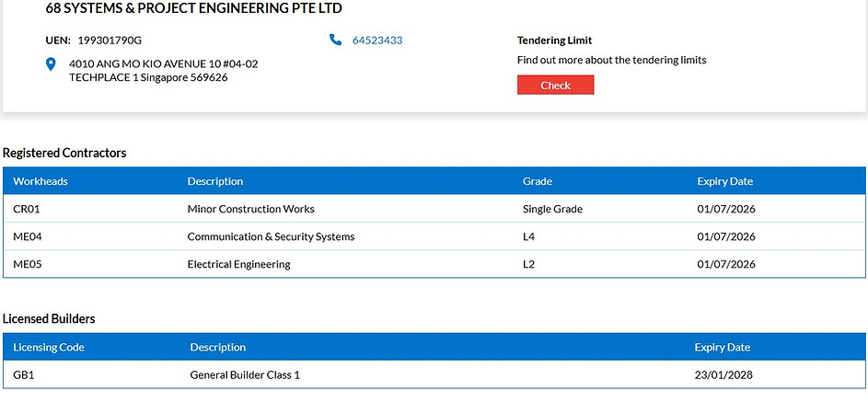The image size is (868, 402).
Task: Click the UEN number 199301790G
Action: (110, 40)
